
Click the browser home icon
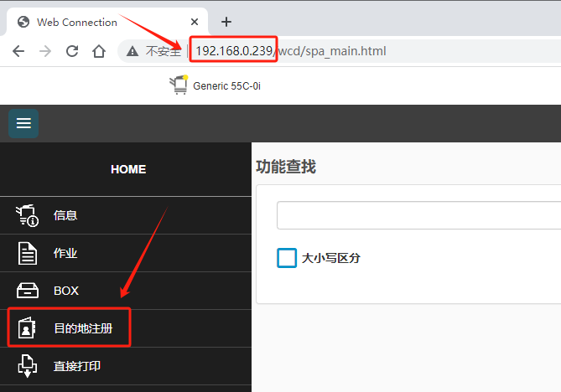pos(99,51)
